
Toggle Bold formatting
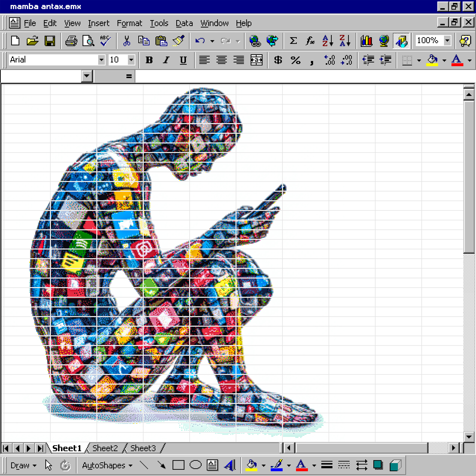pyautogui.click(x=149, y=60)
